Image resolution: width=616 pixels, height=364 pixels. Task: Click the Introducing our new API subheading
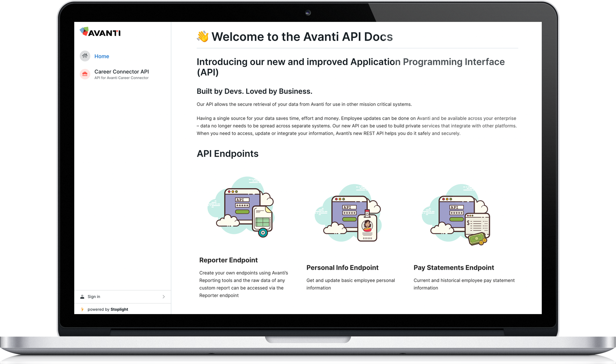351,67
